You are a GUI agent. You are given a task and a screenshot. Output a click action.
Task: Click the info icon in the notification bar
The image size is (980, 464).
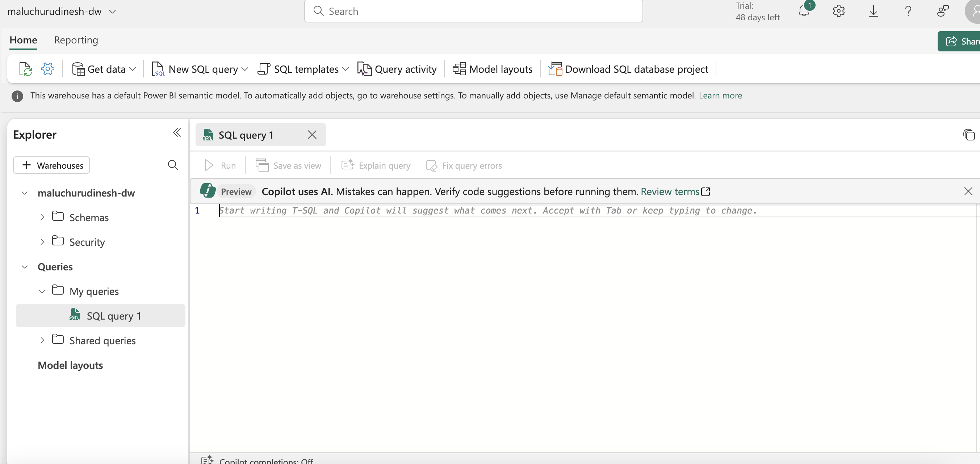[x=17, y=96]
